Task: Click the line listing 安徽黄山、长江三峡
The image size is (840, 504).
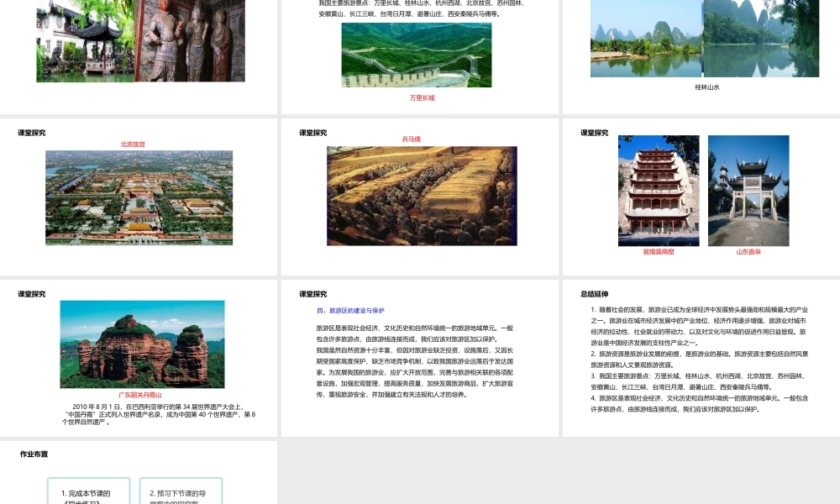Action: pos(410,14)
